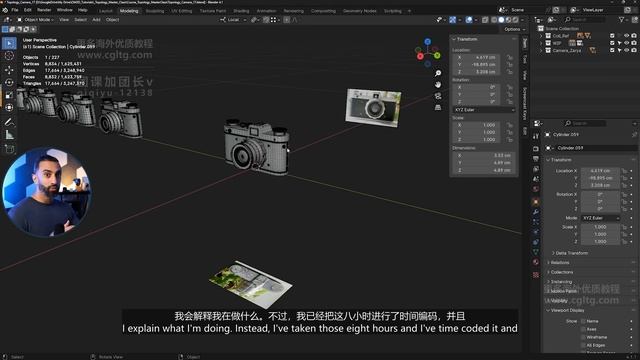
Task: Open the Render properties tab icon
Action: [536, 149]
